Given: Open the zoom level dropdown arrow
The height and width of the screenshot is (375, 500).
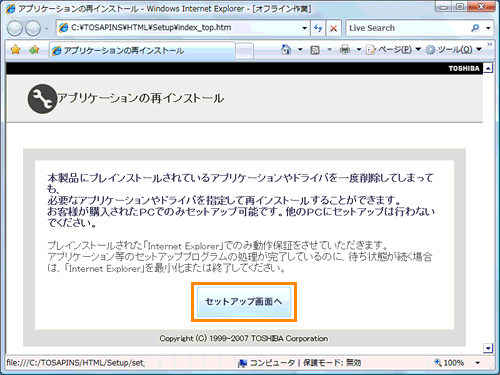Looking at the screenshot, I should pos(478,363).
